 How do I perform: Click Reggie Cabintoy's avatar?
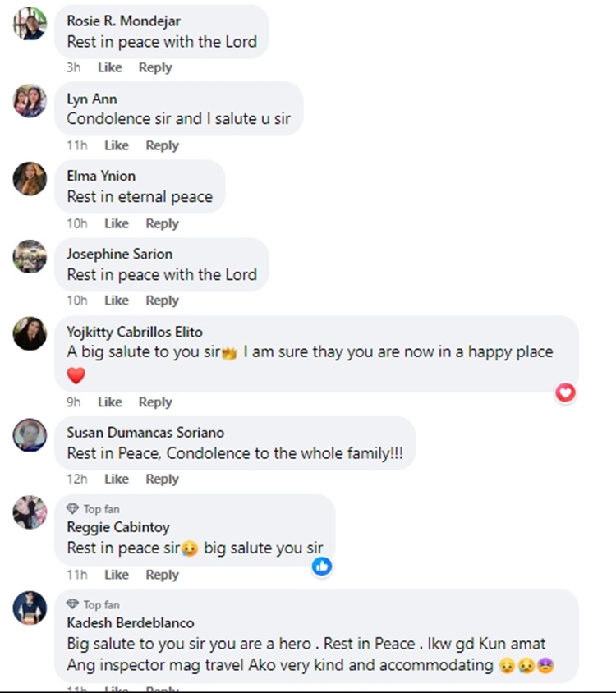[x=30, y=512]
